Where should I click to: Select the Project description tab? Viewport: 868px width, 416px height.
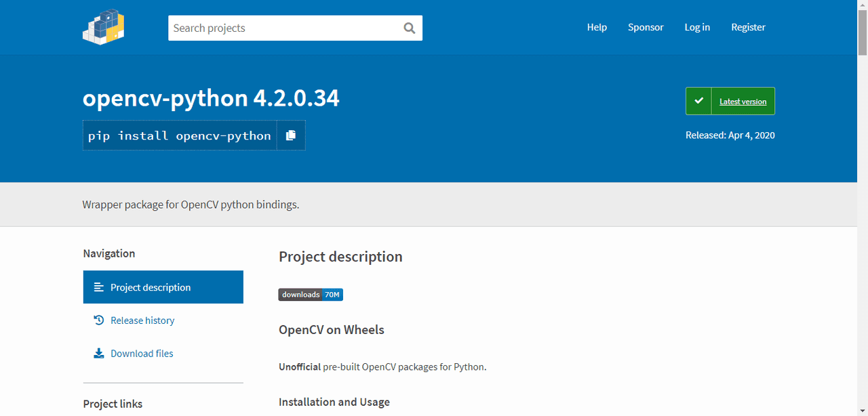pos(163,287)
